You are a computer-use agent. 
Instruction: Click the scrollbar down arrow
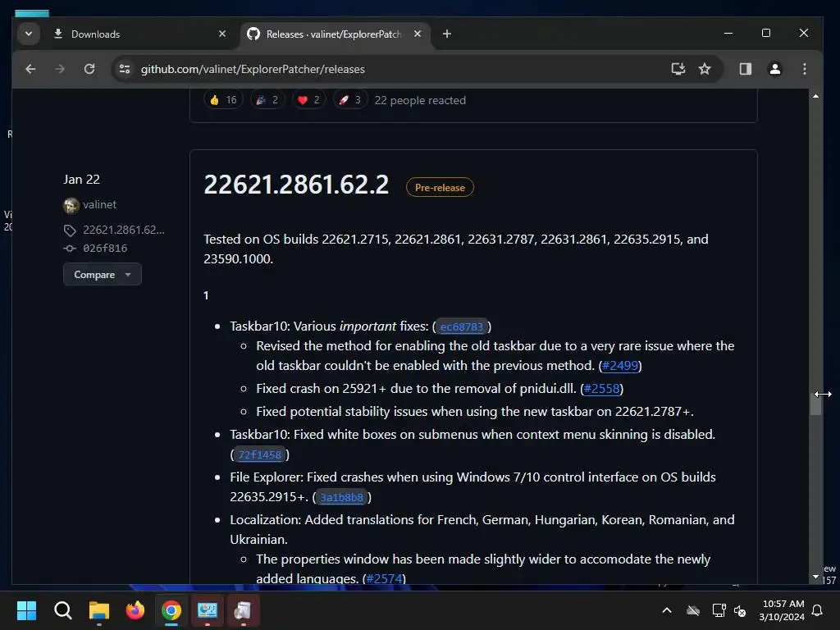[815, 577]
